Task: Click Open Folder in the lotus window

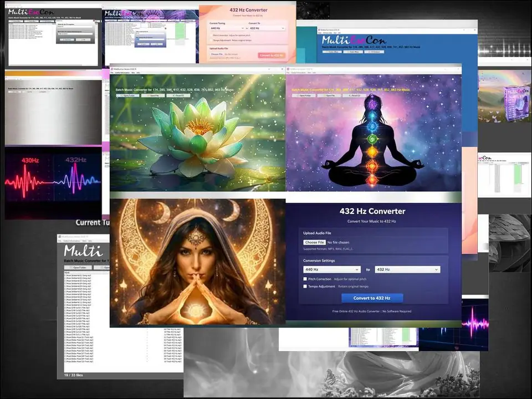Action: click(x=127, y=95)
